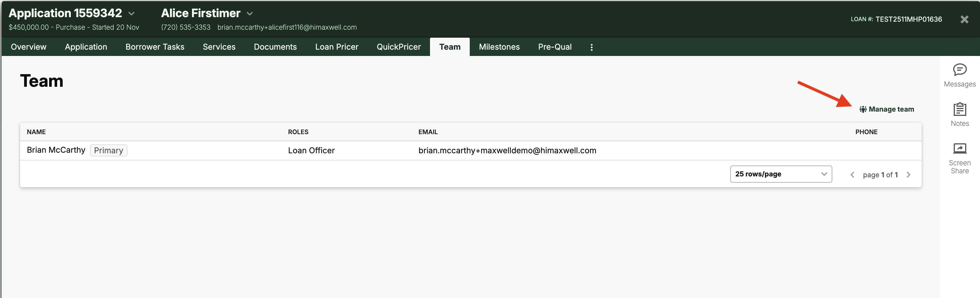Open the Messages panel icon

tap(959, 70)
